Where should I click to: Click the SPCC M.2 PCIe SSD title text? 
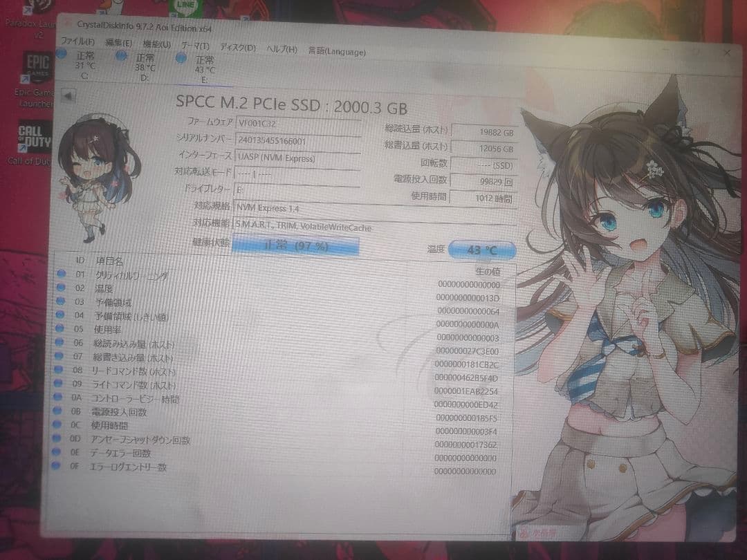tap(291, 105)
